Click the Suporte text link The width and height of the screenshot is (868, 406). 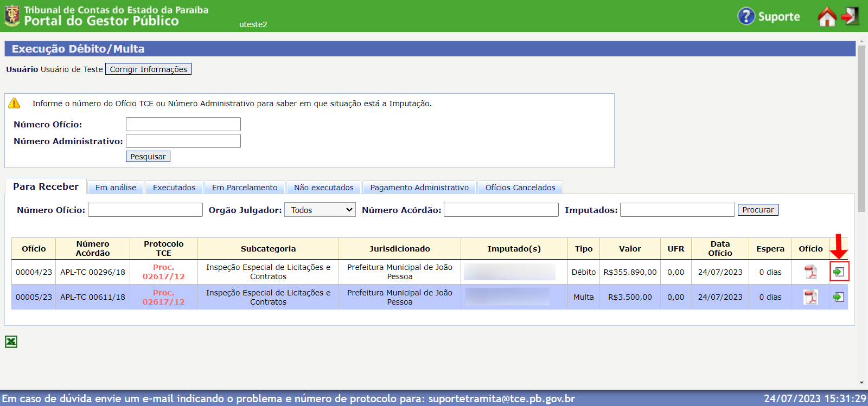(779, 17)
